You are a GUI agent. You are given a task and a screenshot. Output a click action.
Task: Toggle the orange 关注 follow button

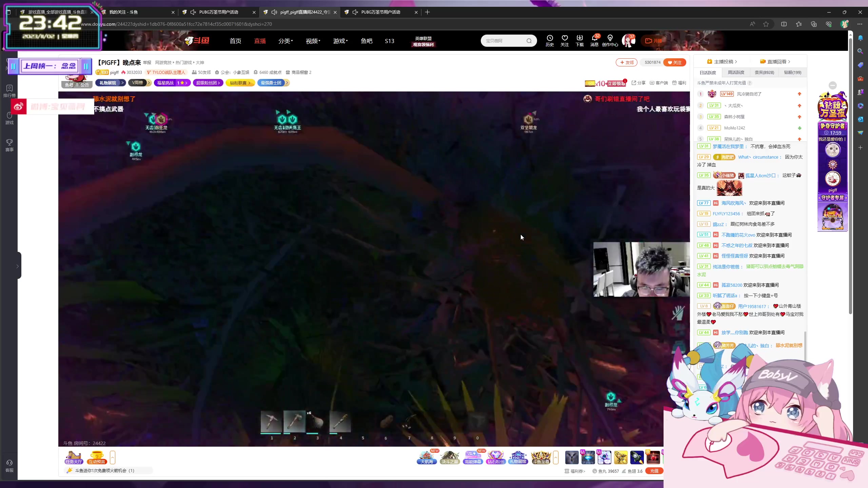674,62
